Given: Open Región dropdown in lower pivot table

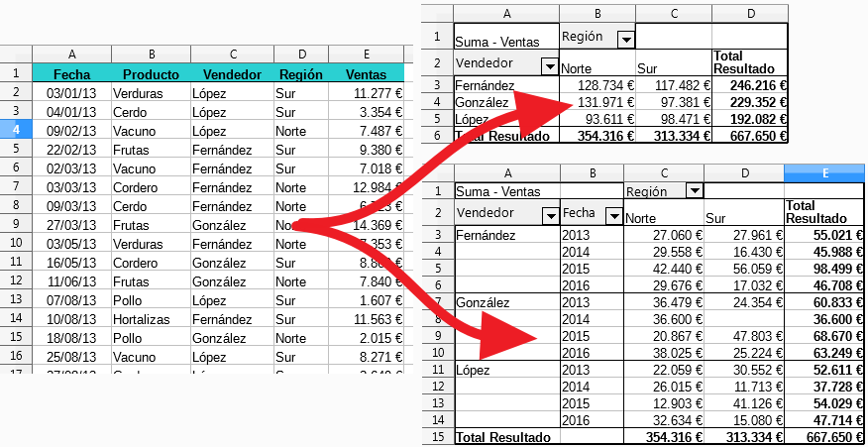Looking at the screenshot, I should 694,191.
